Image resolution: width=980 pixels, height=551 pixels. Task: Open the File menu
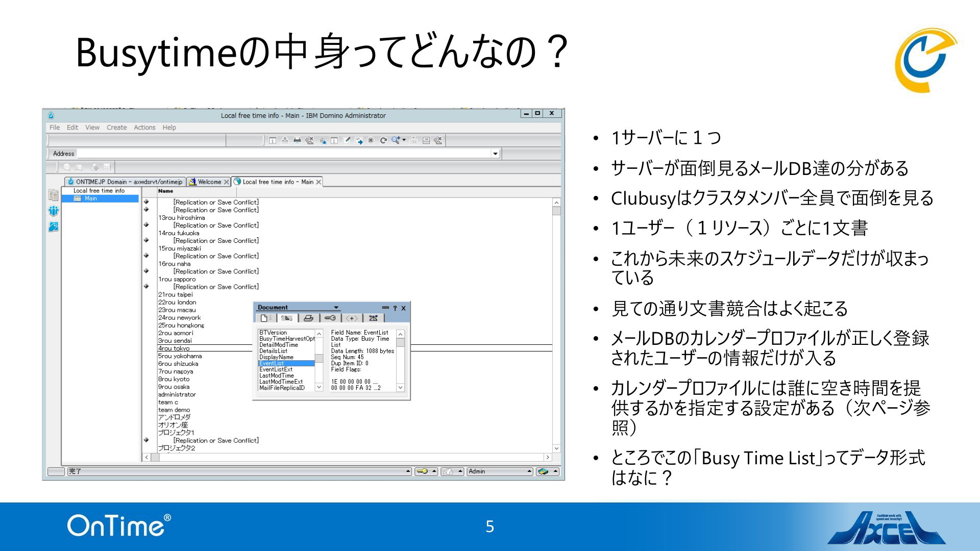(54, 128)
